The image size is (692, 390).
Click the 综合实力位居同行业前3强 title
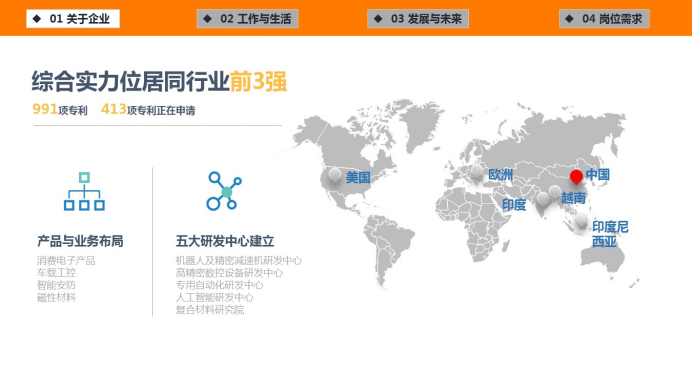point(159,82)
